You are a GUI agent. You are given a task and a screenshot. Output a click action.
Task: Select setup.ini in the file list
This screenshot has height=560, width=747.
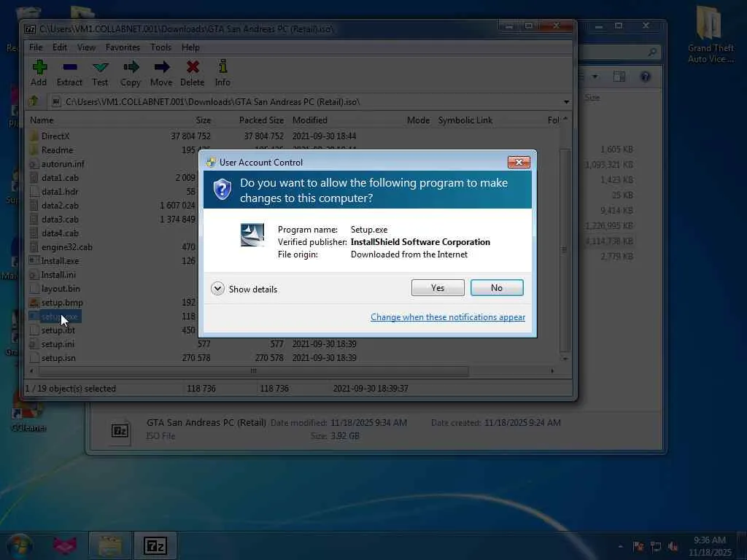(x=58, y=344)
